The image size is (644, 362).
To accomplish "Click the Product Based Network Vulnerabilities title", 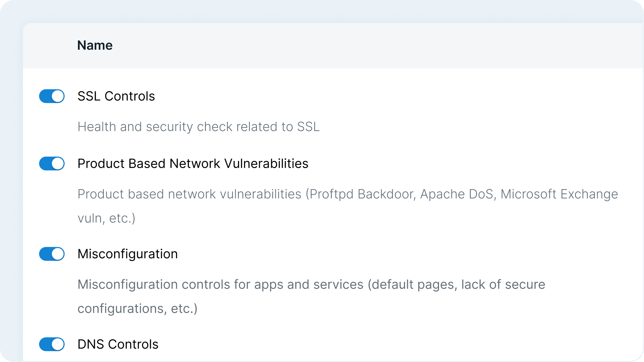I will point(193,163).
